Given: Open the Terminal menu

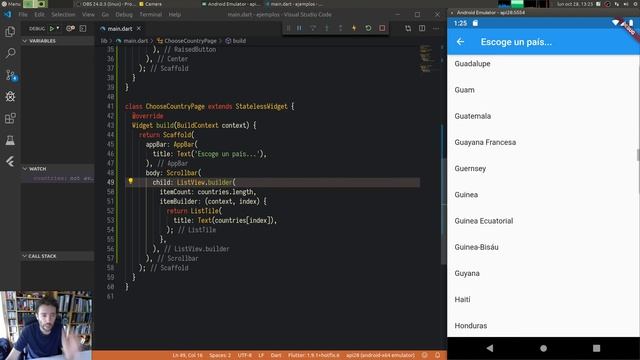Looking at the screenshot, I should click(151, 14).
